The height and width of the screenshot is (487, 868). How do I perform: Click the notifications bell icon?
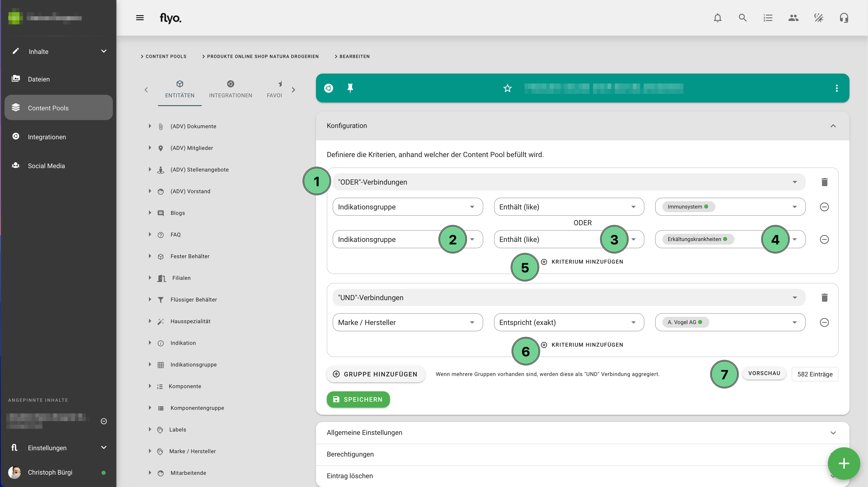tap(717, 18)
